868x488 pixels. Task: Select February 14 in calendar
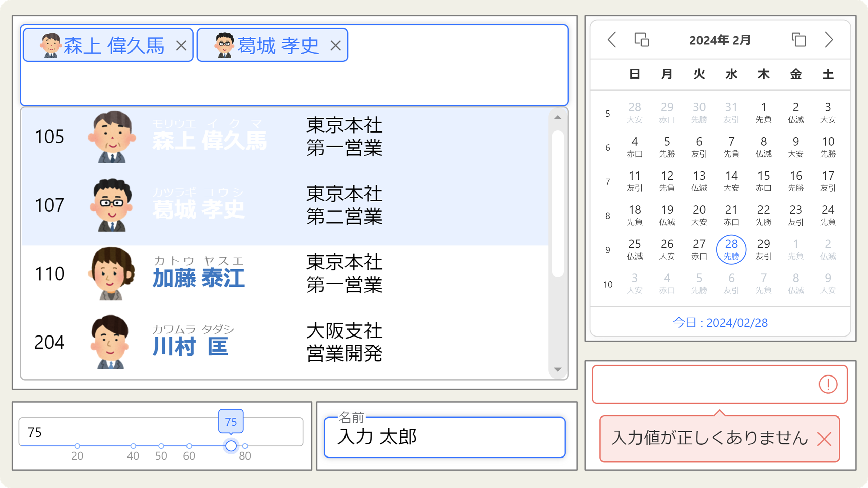click(731, 181)
